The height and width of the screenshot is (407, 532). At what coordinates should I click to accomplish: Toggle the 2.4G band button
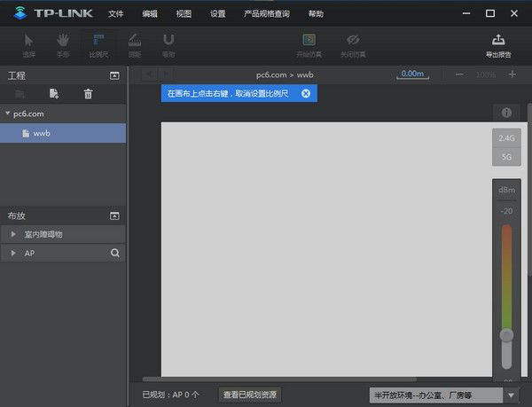(506, 138)
